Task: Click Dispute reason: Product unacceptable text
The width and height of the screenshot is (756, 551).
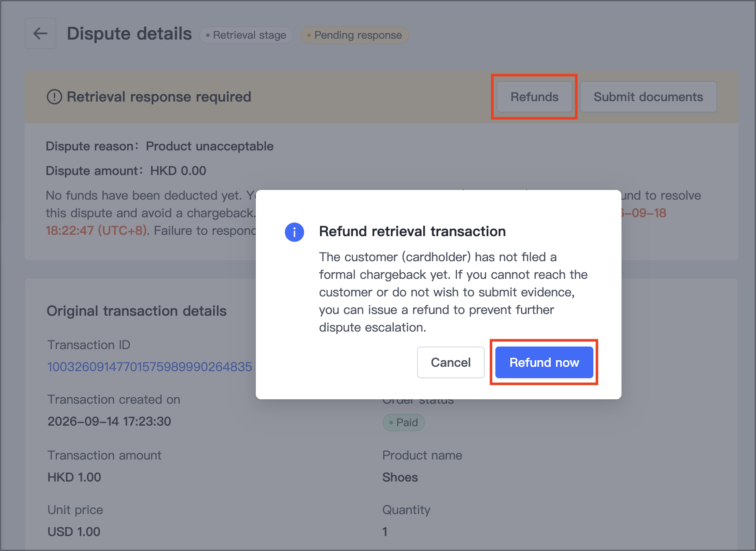Action: pyautogui.click(x=160, y=146)
